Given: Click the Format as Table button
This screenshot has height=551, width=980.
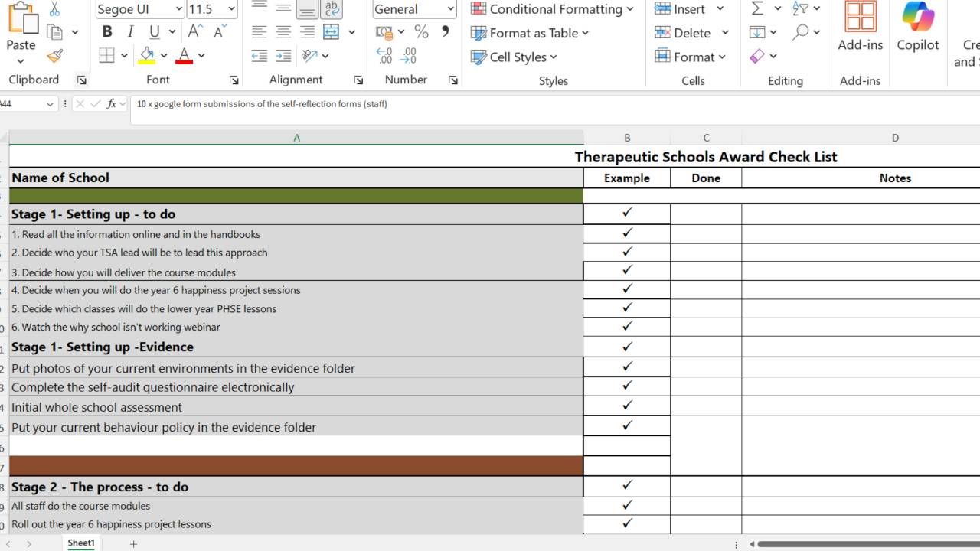Looking at the screenshot, I should click(x=530, y=33).
